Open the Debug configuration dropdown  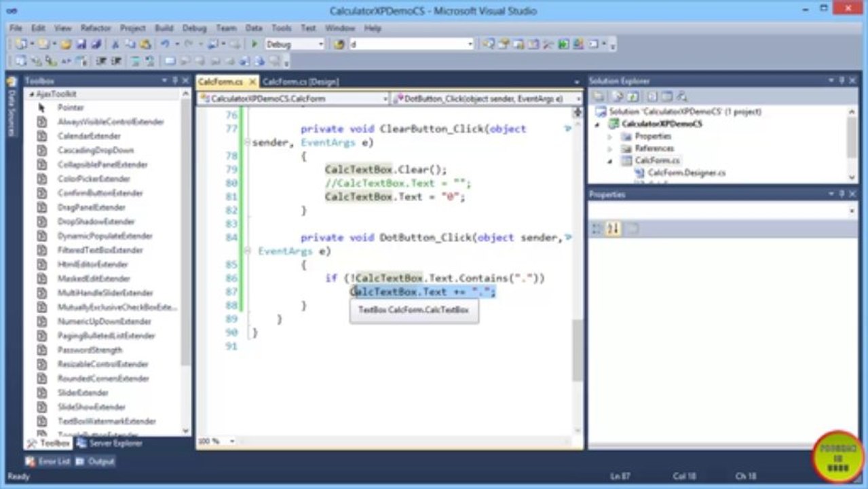321,44
